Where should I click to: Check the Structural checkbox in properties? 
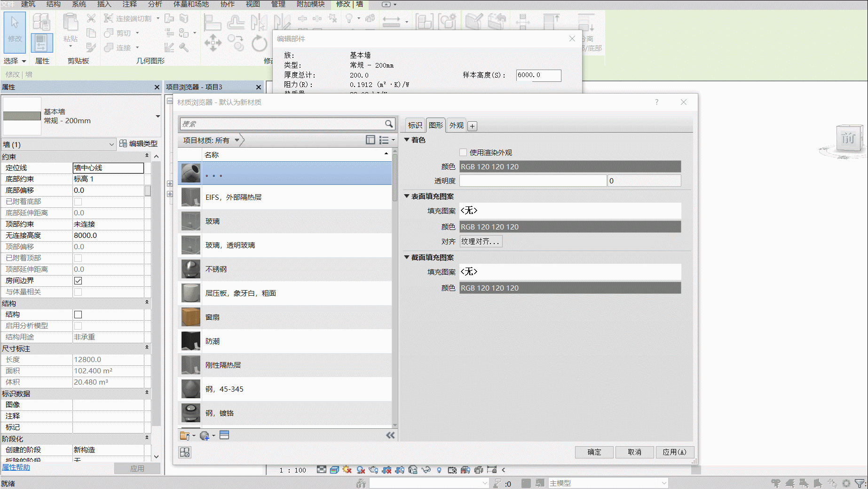[x=78, y=315]
